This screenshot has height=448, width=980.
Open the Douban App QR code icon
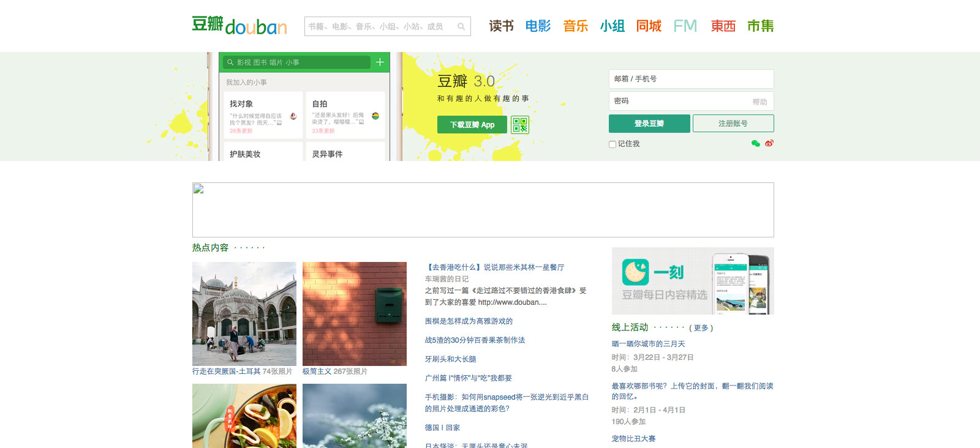[x=520, y=125]
